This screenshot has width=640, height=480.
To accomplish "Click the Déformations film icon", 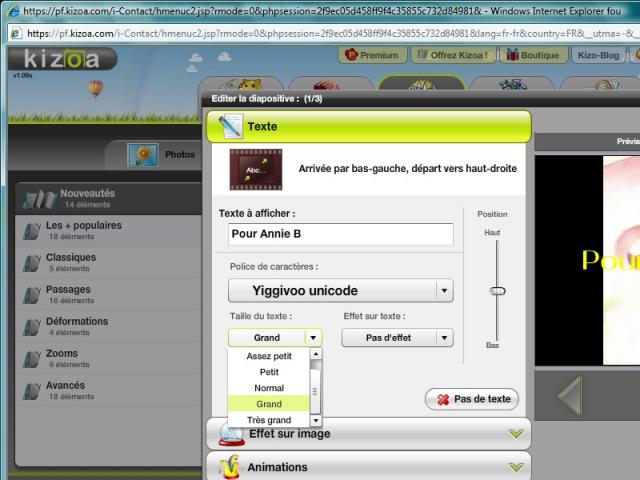I will pos(32,327).
